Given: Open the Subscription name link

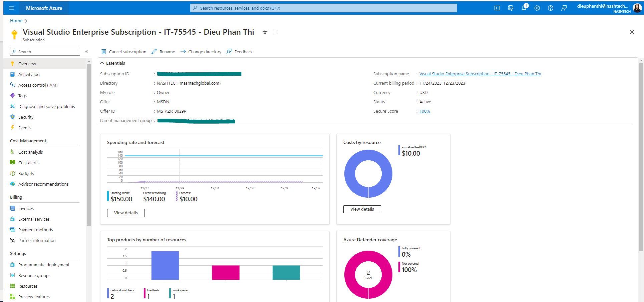Looking at the screenshot, I should click(x=480, y=74).
